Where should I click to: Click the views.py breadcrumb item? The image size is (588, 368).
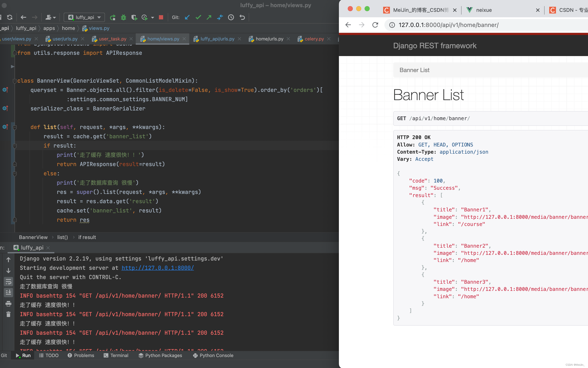pos(96,28)
